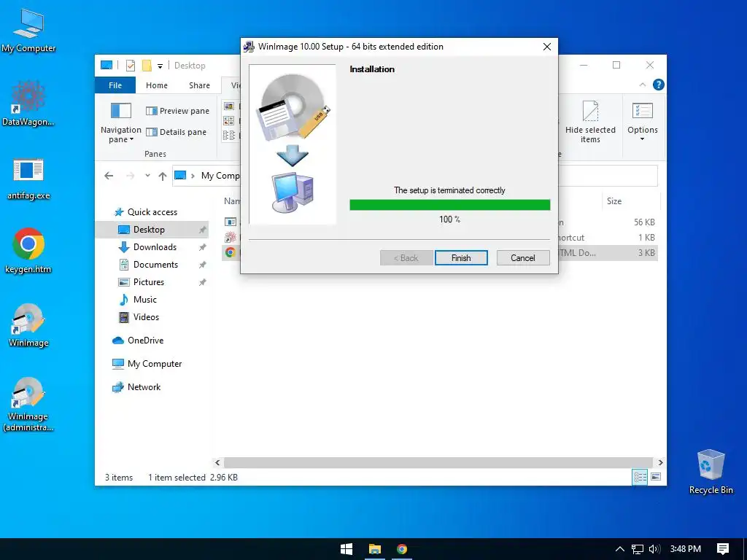Switch to the Share ribbon tab

click(199, 85)
